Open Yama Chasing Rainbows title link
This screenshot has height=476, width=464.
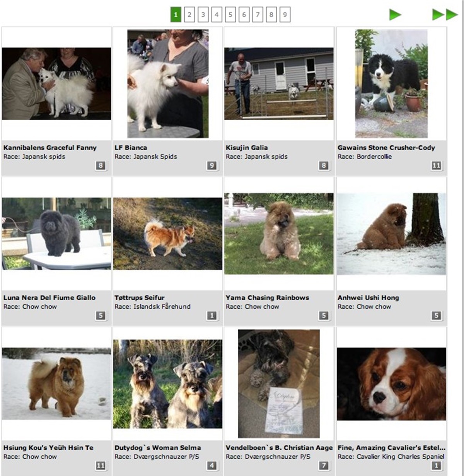(268, 297)
